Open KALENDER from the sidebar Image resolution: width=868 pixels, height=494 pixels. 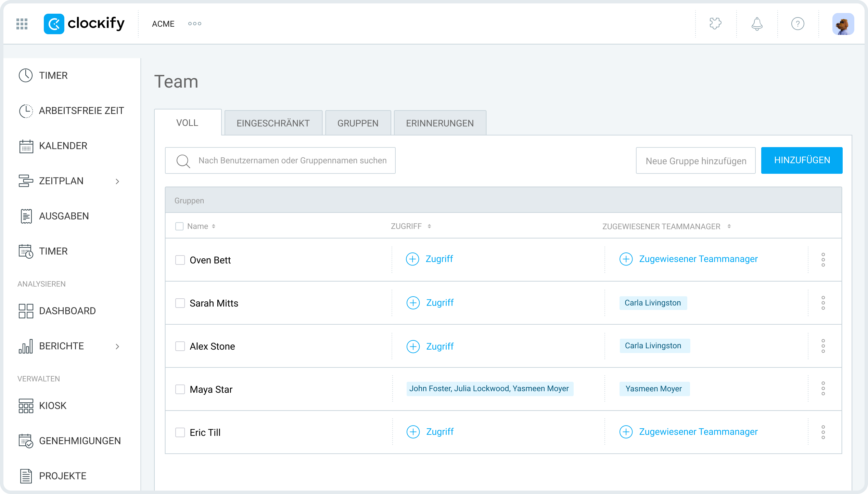63,146
